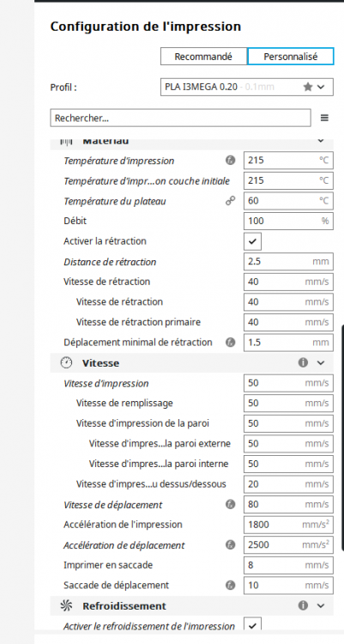This screenshot has height=644, width=344.
Task: Collapse the Matériau section chevron
Action: pos(321,142)
